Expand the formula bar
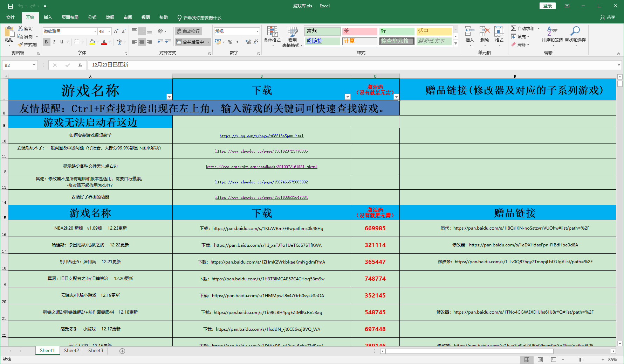The image size is (624, 364). (619, 65)
